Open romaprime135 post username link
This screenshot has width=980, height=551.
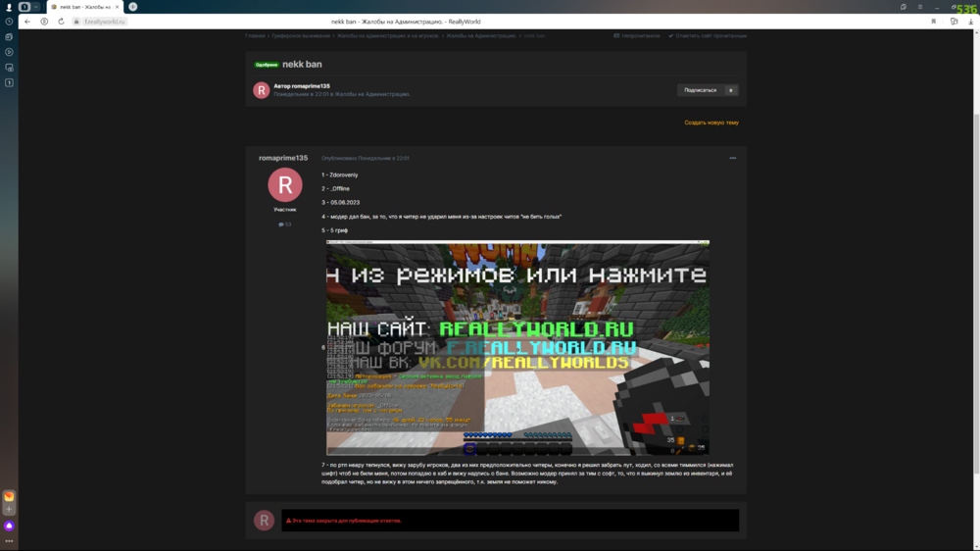[283, 158]
